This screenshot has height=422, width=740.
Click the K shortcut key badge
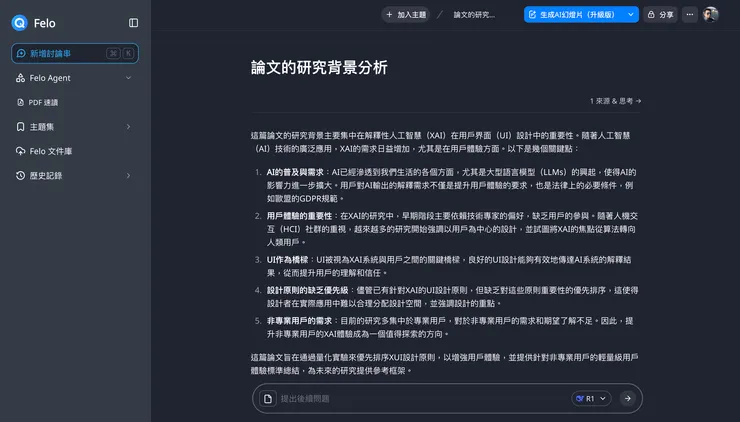pyautogui.click(x=128, y=53)
